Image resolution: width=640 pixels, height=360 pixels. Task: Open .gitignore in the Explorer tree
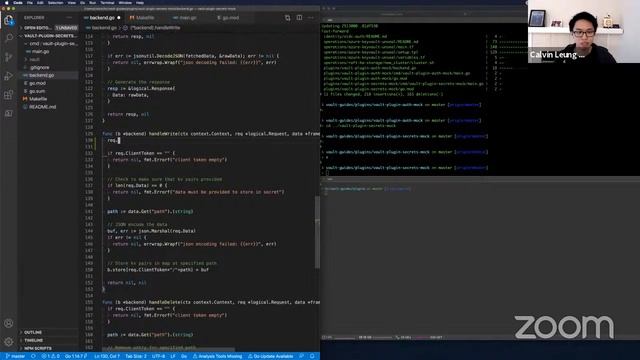coord(40,67)
